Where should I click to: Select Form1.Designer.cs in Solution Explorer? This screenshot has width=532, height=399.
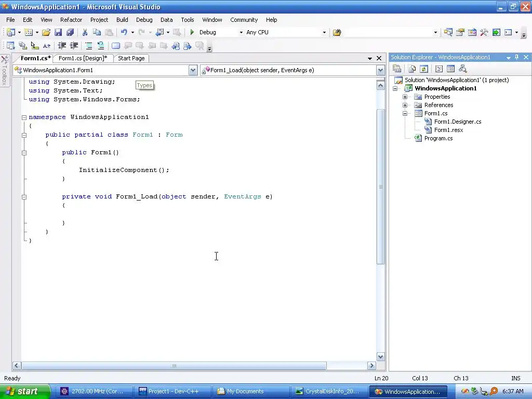(458, 122)
